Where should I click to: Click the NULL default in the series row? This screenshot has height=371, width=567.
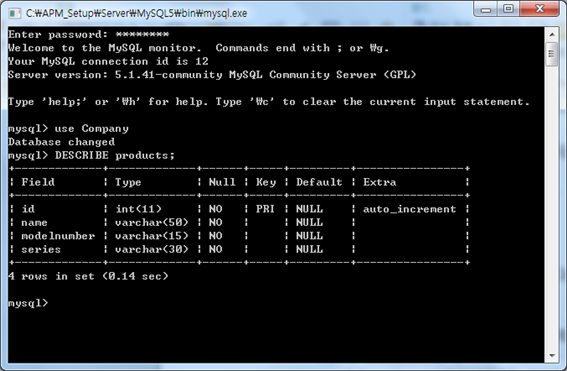pos(309,249)
